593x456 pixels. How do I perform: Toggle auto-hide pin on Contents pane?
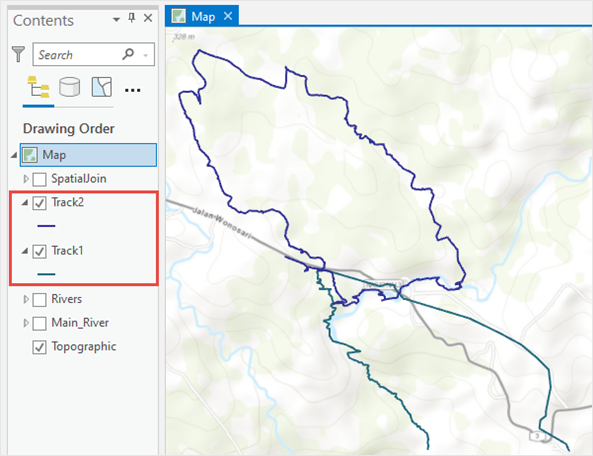pyautogui.click(x=132, y=18)
